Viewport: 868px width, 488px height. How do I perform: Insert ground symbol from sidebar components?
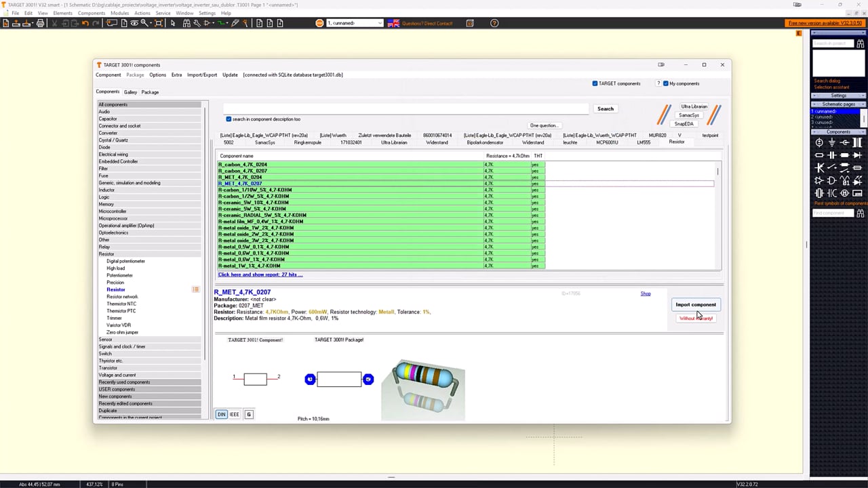[x=832, y=143]
